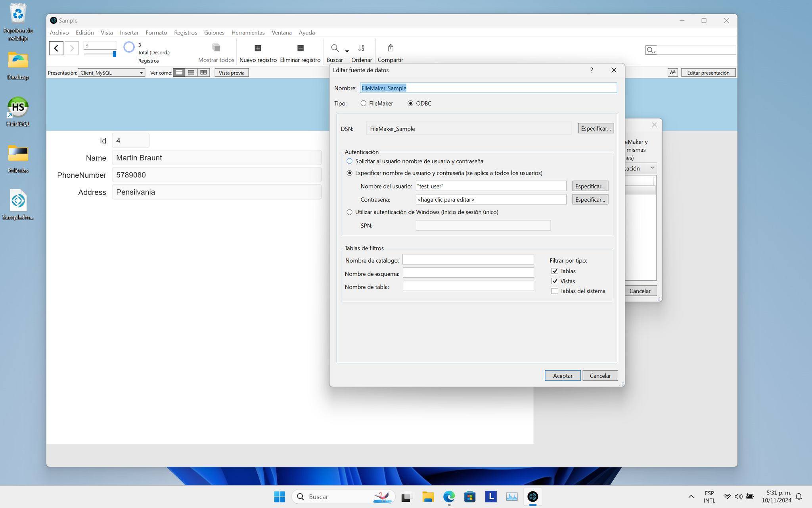Click the Contraseña input field
Screen dimensions: 812x508
tap(491, 199)
